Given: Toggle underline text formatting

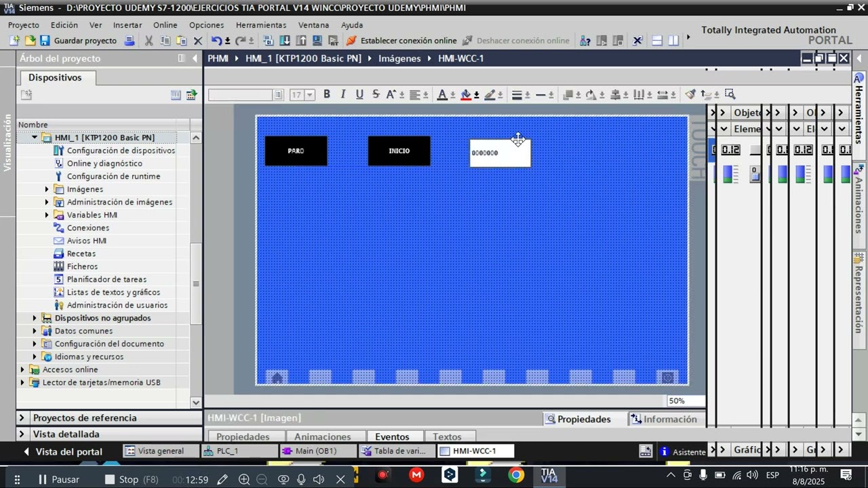Looking at the screenshot, I should (x=359, y=94).
